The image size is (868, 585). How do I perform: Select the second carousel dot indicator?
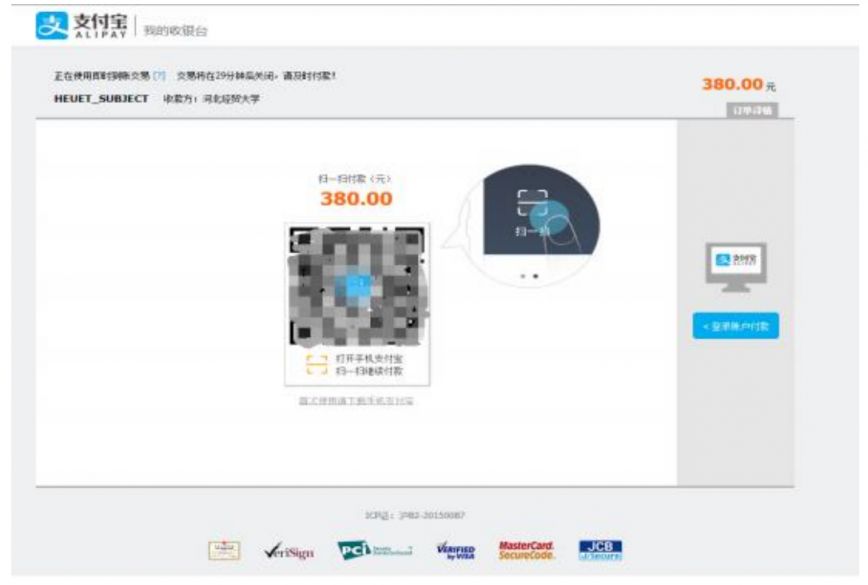click(535, 276)
